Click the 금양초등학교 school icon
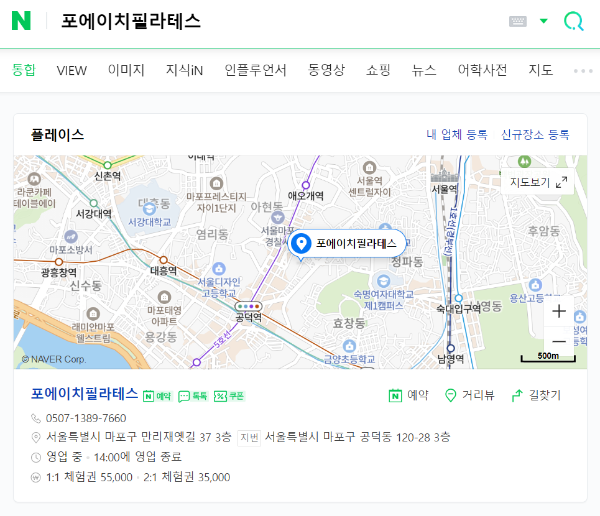 click(349, 346)
